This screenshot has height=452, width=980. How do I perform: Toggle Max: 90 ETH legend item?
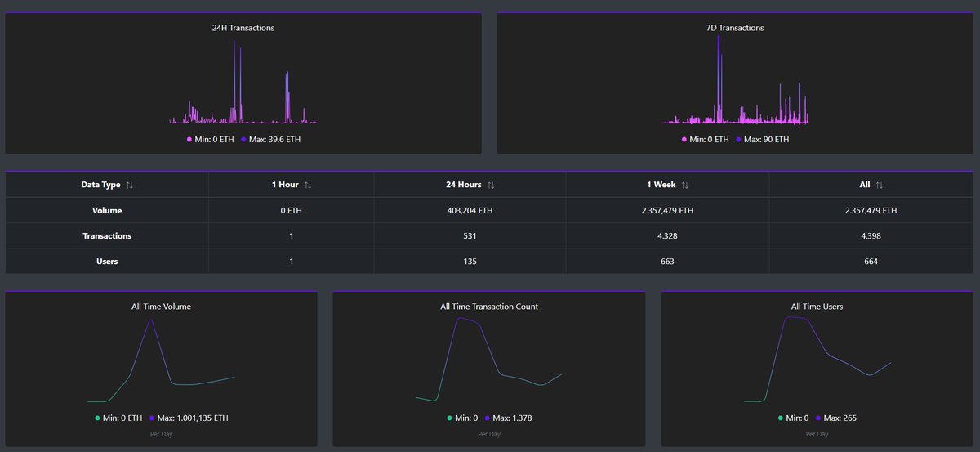[762, 140]
